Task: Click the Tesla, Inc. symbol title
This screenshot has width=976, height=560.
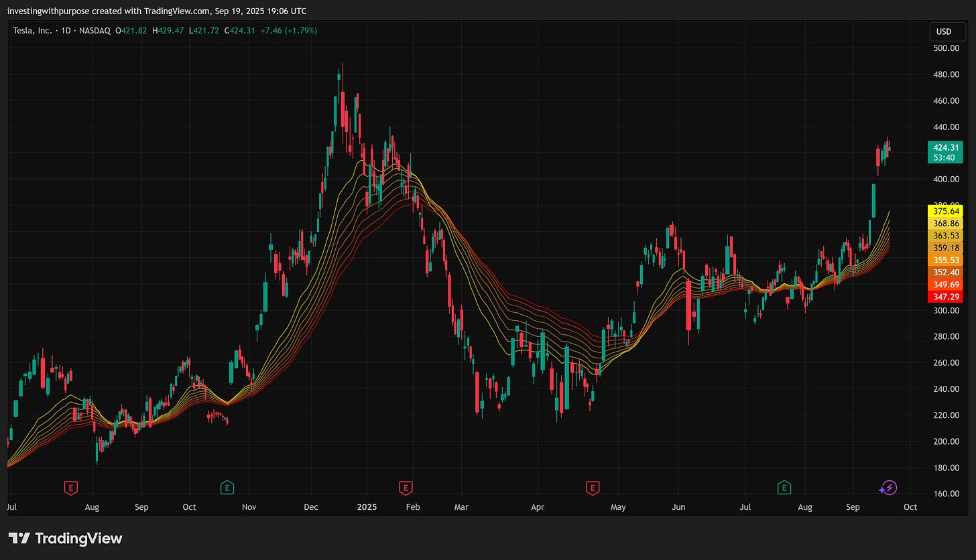Action: tap(34, 31)
